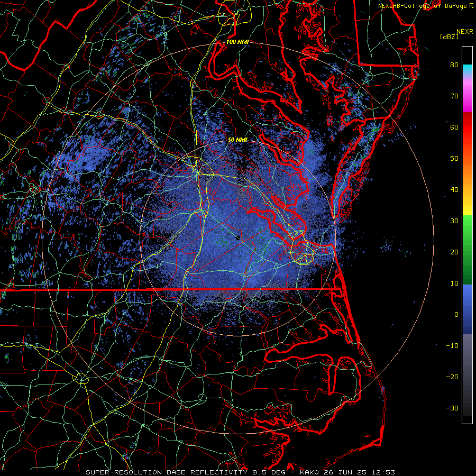Screen dimensions: 476x476
Task: Click the green band of the color bar
Action: [x=467, y=250]
